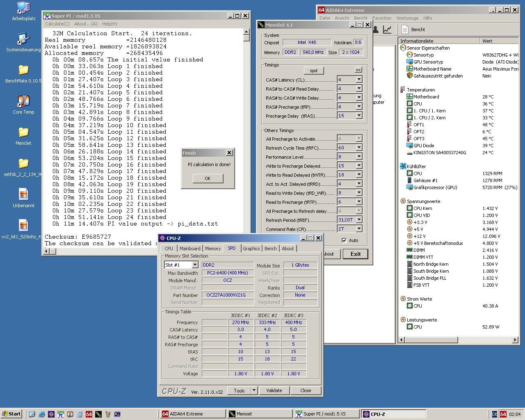525x420 pixels.
Task: Launch PLL tool from quick launch bar
Action: 117,414
